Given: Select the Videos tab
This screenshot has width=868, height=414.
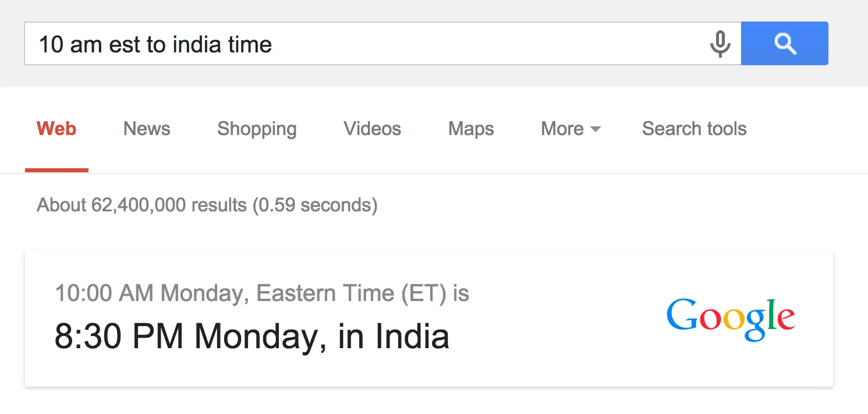Looking at the screenshot, I should click(372, 129).
